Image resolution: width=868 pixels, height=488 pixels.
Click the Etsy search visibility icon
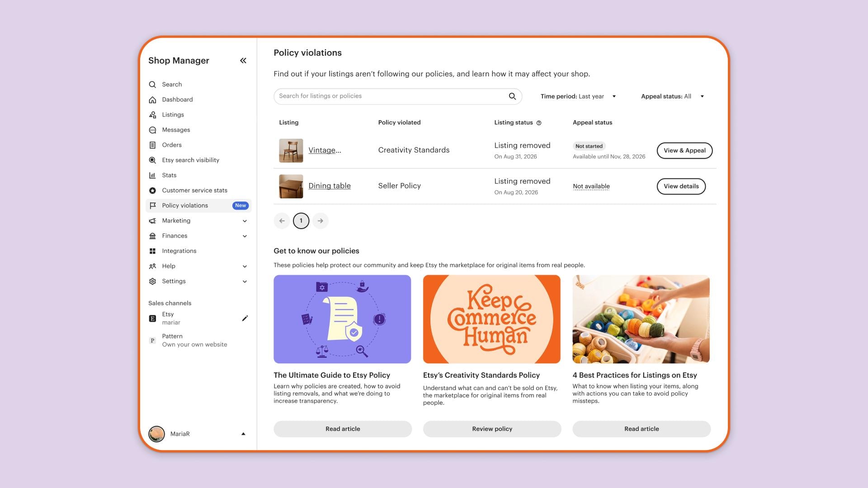pyautogui.click(x=152, y=160)
